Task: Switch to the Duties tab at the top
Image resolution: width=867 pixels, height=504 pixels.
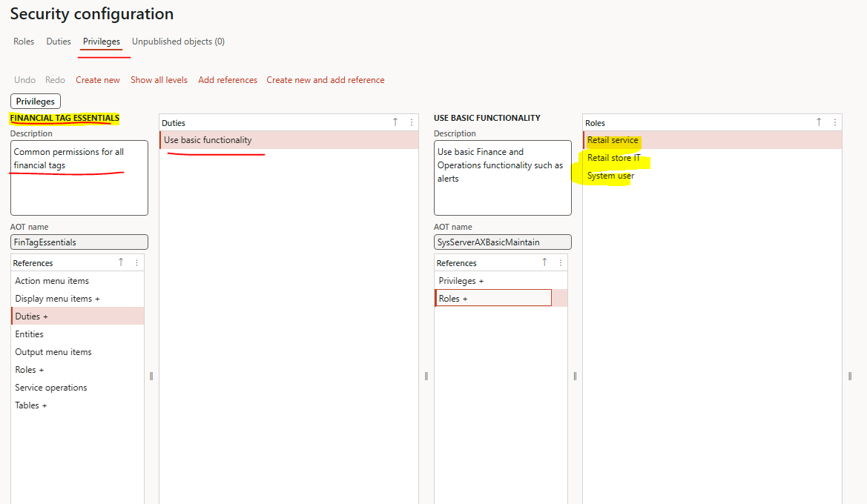Action: (59, 42)
